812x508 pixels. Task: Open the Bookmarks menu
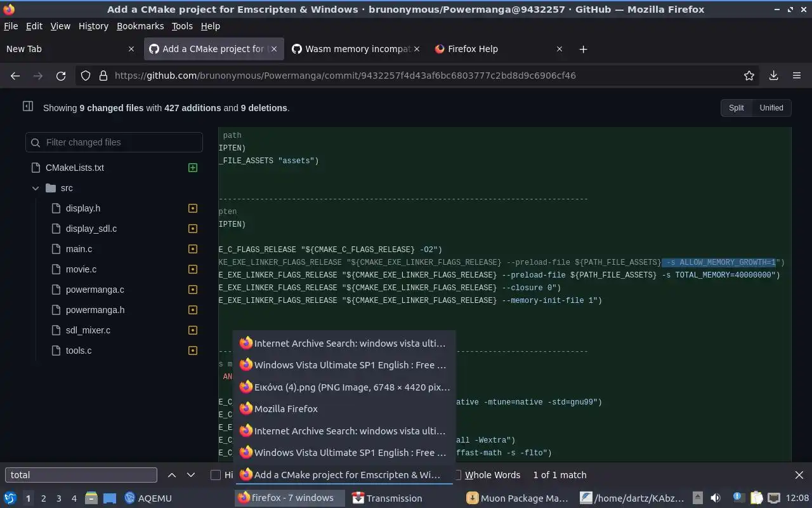click(x=140, y=26)
